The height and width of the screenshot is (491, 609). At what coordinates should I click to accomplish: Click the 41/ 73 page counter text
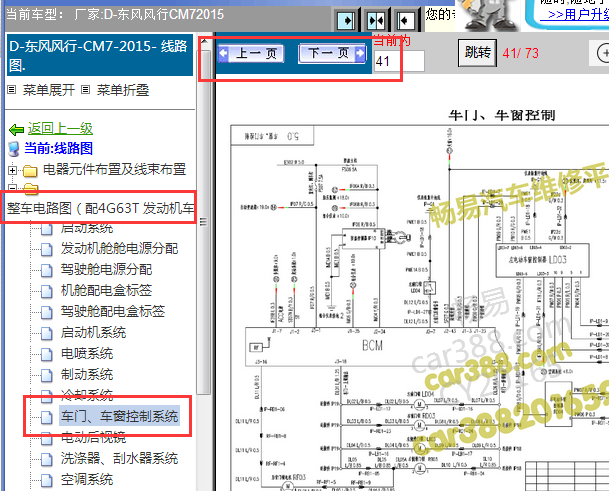click(520, 53)
